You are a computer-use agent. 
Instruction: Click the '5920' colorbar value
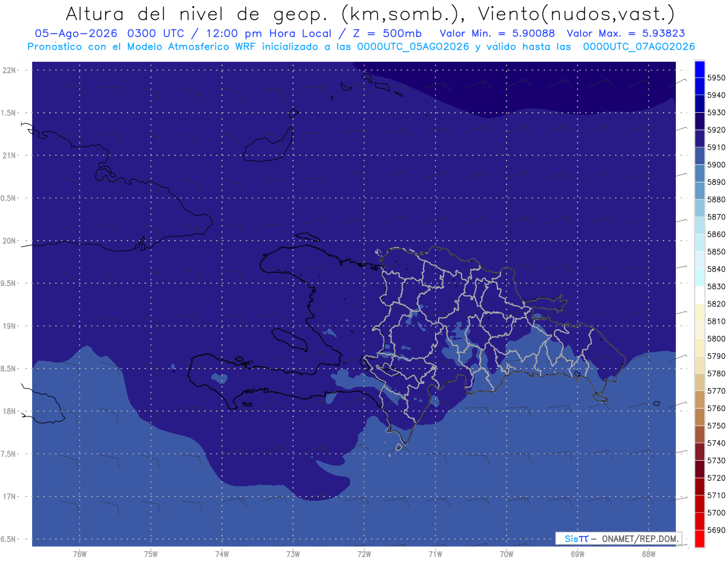[x=716, y=130]
